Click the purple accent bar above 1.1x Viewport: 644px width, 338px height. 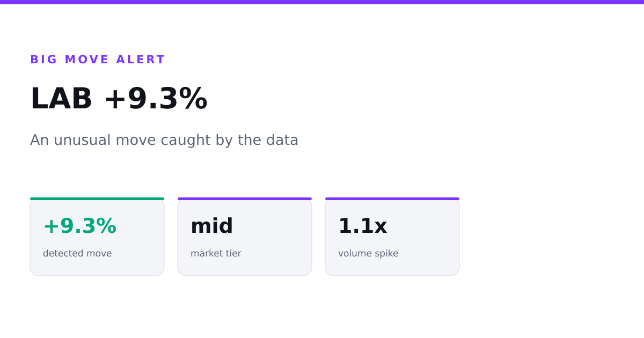(x=392, y=199)
